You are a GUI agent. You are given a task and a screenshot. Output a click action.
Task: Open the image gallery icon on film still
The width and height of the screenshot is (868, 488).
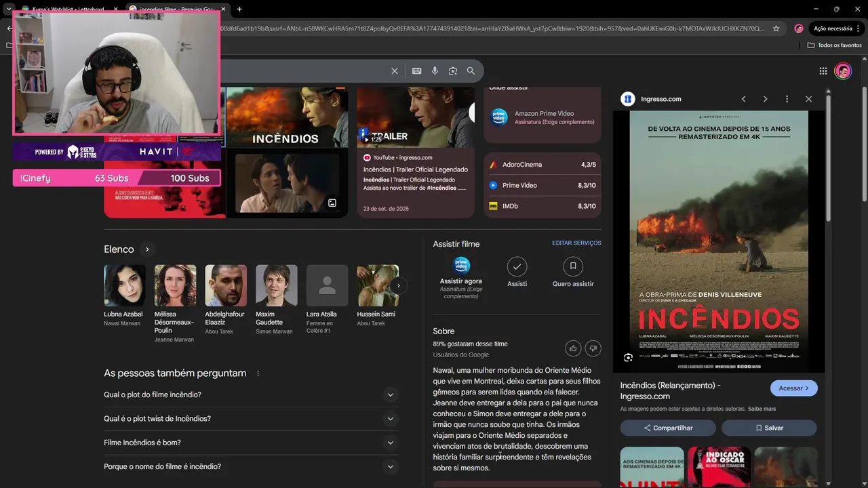pos(332,203)
